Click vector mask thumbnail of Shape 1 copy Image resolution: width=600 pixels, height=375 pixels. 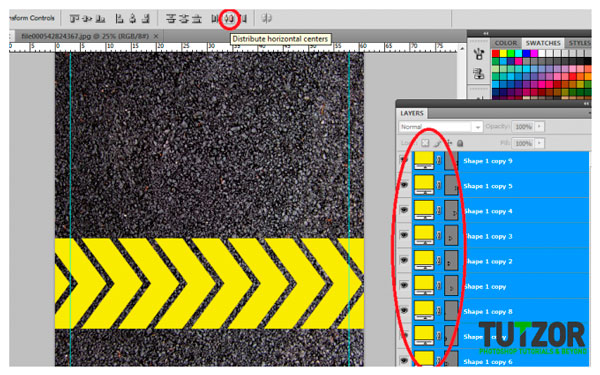click(x=451, y=286)
